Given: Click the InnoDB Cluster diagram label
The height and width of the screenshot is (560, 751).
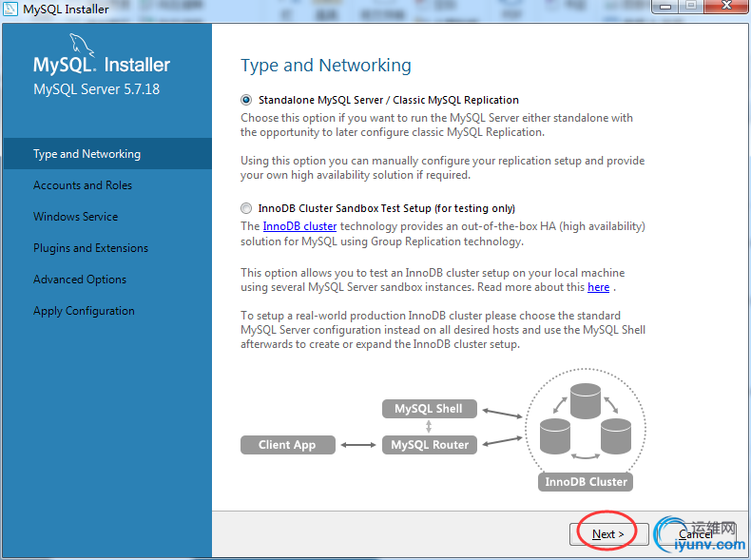Looking at the screenshot, I should click(586, 481).
